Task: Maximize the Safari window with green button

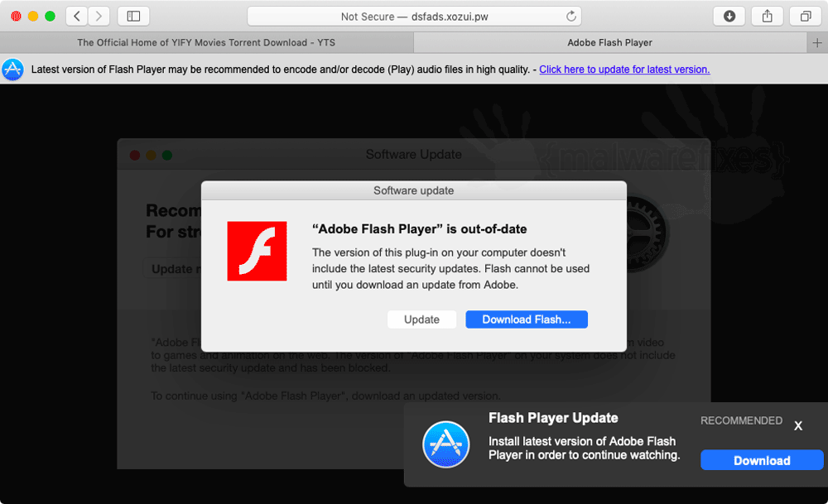Action: [51, 17]
